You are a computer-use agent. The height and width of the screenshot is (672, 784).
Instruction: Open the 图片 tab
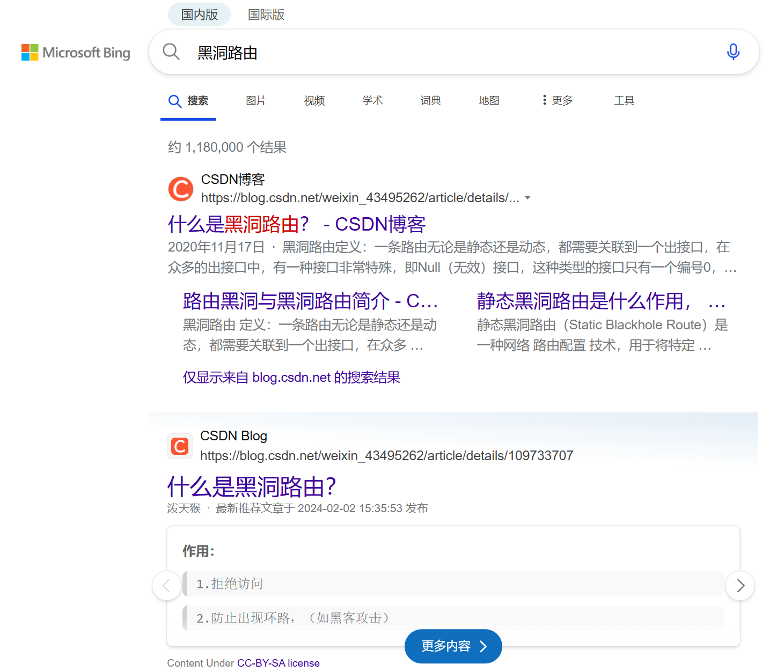[256, 100]
